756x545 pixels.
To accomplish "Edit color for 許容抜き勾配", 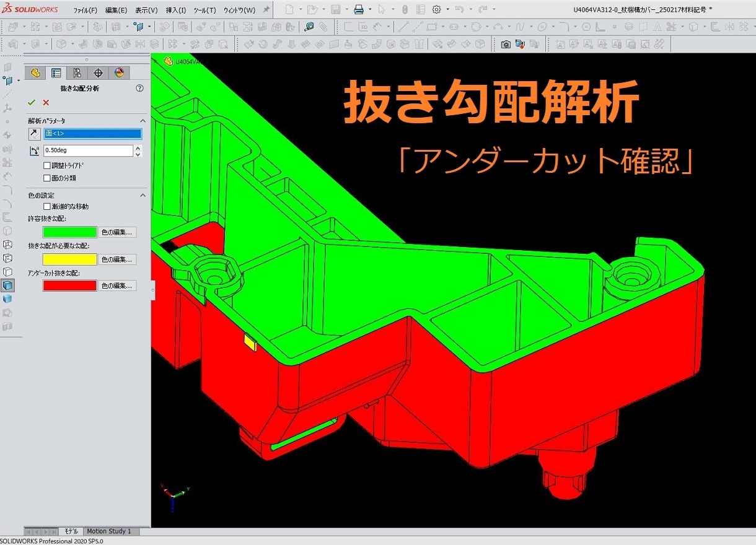I will 118,232.
